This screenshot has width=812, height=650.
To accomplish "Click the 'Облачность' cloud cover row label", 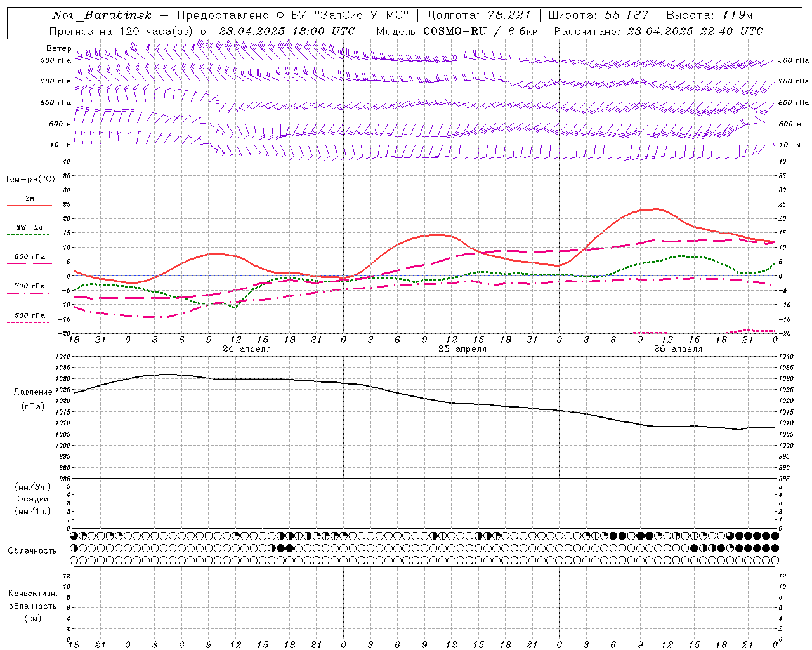I will (32, 550).
